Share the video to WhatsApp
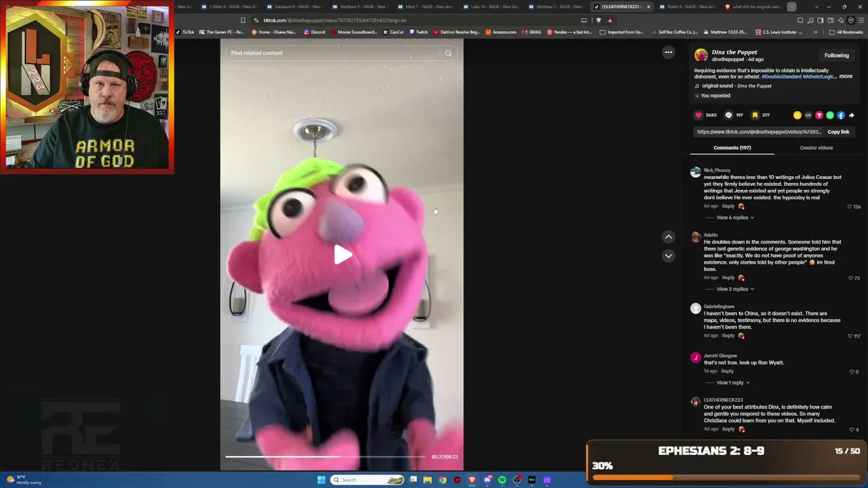 [x=830, y=115]
